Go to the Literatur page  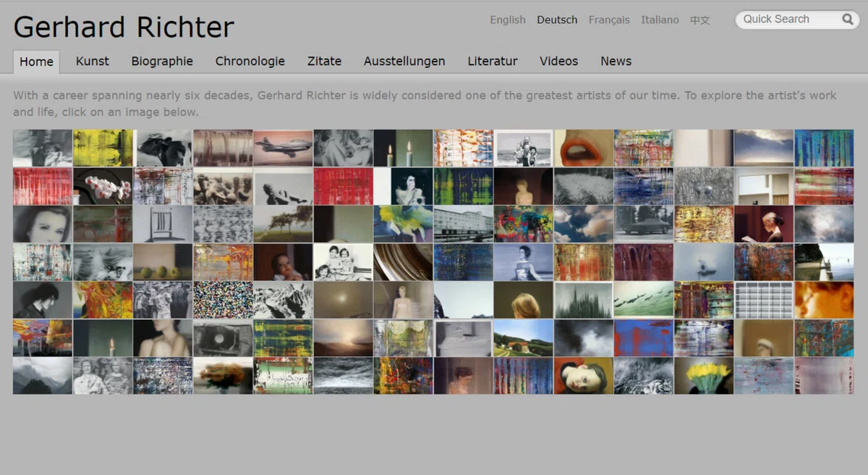click(493, 62)
